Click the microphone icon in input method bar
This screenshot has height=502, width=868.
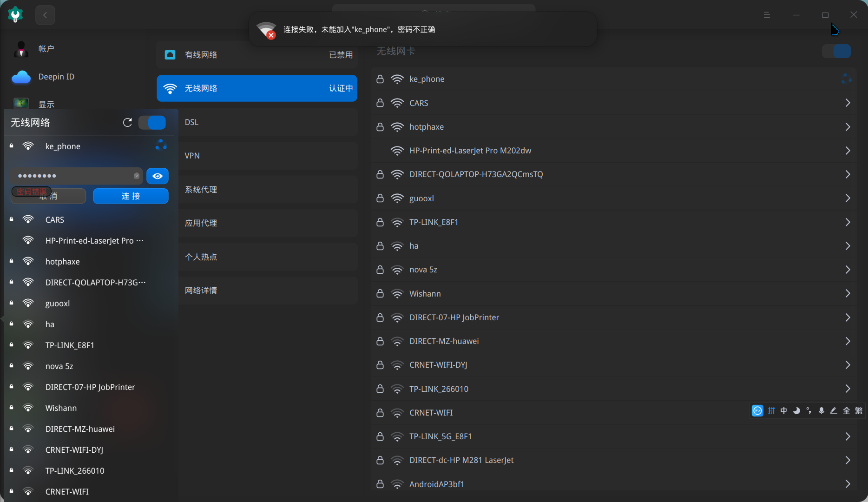(x=821, y=410)
